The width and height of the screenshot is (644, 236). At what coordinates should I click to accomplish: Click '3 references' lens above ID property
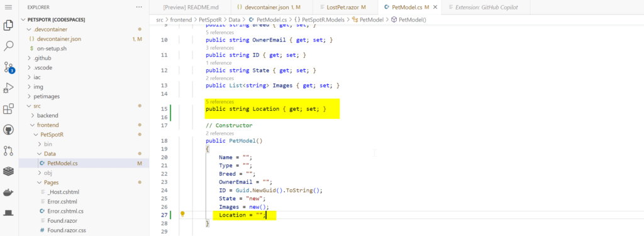pyautogui.click(x=219, y=48)
